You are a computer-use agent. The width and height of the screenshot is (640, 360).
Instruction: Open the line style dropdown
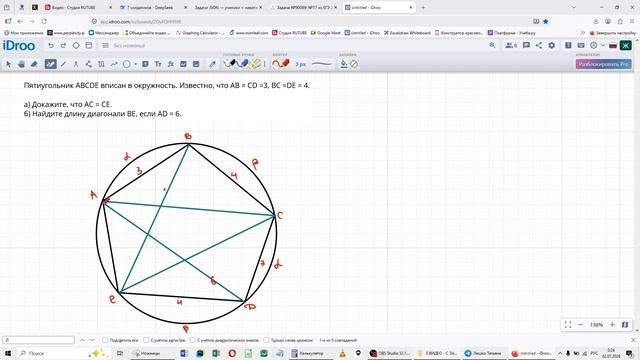(322, 64)
